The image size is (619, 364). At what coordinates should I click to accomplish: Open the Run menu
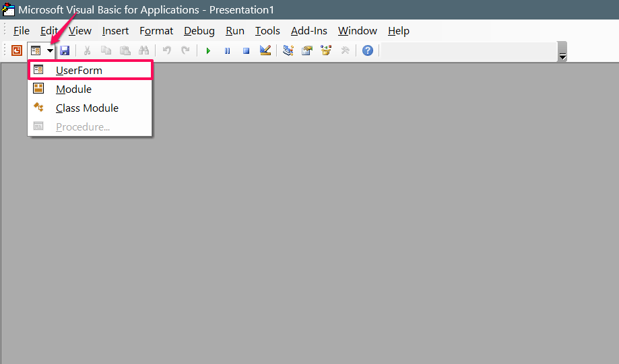[235, 31]
